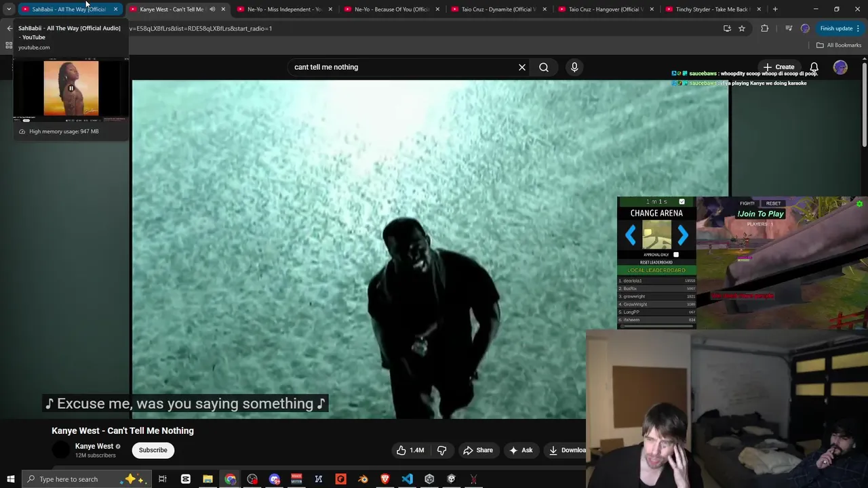Open the green settings gear in game overlay
868x488 pixels.
859,203
